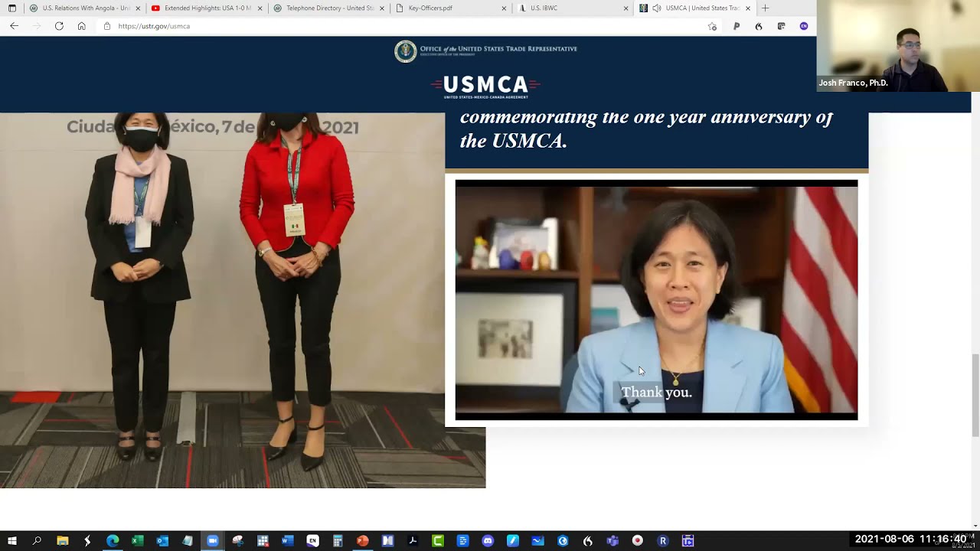The image size is (980, 551).
Task: Reload the ustr.gov page
Action: click(59, 26)
